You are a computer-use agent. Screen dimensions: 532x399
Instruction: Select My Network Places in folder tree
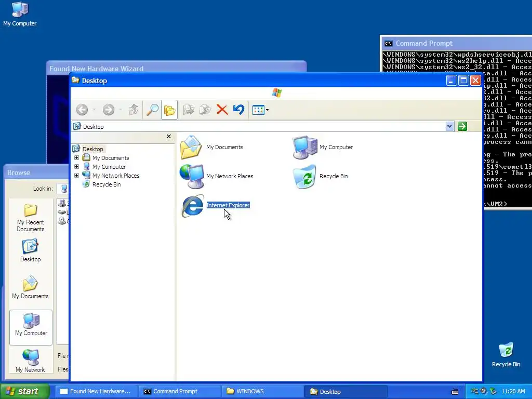116,176
